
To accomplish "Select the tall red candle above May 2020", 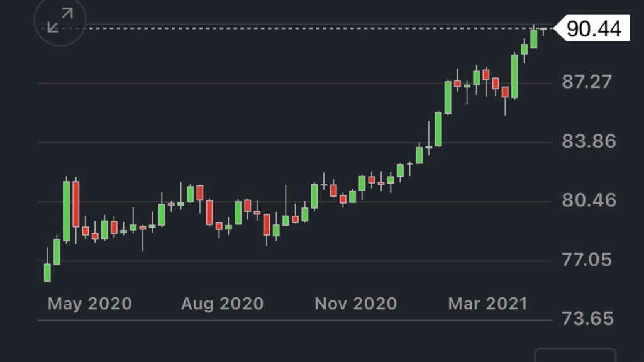I will [76, 204].
